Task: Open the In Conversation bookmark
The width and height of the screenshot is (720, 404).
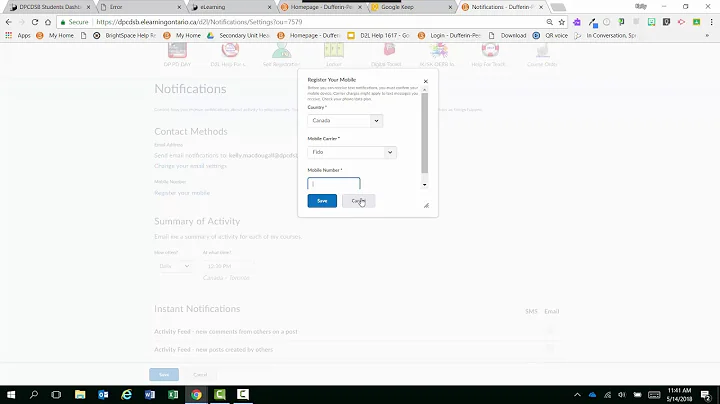Action: pos(605,35)
